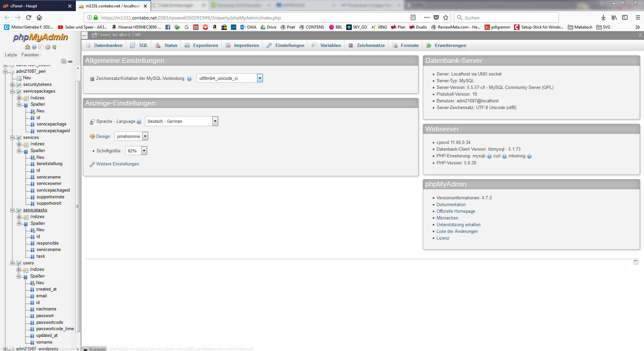Click help icon next to mysqli extension
This screenshot has height=351, width=644.
coord(489,156)
